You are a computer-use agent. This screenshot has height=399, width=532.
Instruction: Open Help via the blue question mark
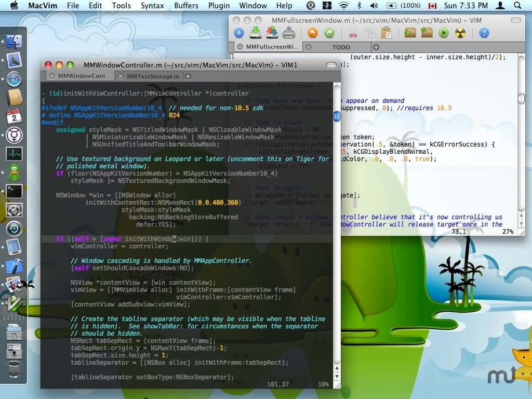[x=484, y=33]
